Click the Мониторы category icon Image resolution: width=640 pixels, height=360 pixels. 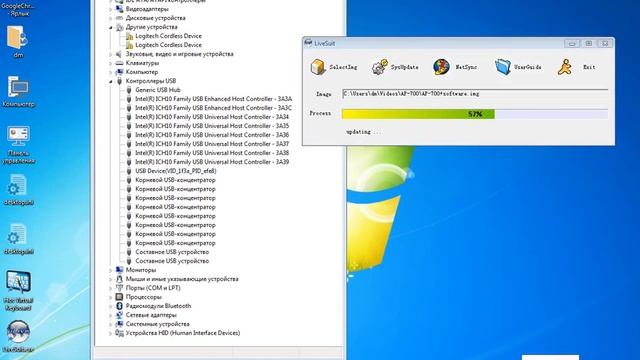pos(119,270)
